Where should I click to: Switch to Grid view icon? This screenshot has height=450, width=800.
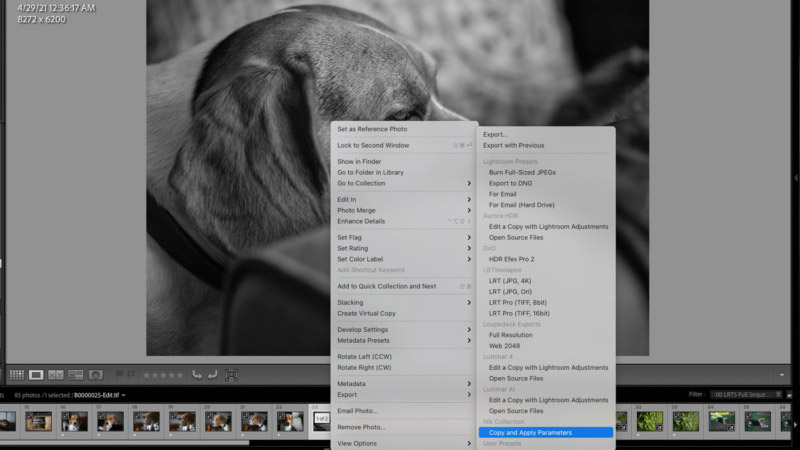click(x=17, y=375)
